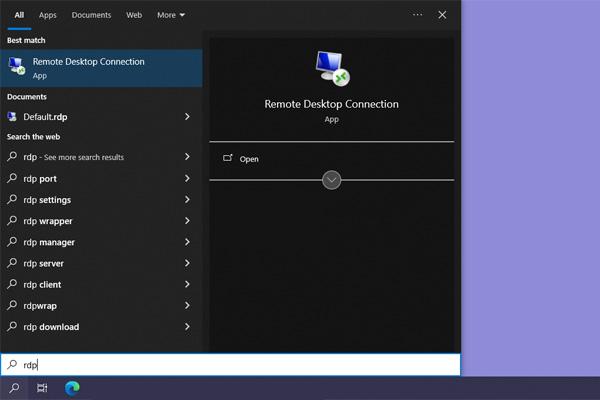Image resolution: width=600 pixels, height=400 pixels.
Task: Open the More dropdown filter
Action: (171, 15)
